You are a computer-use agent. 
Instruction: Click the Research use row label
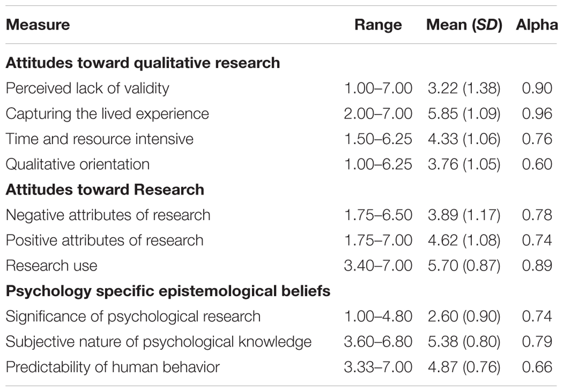[x=51, y=265]
